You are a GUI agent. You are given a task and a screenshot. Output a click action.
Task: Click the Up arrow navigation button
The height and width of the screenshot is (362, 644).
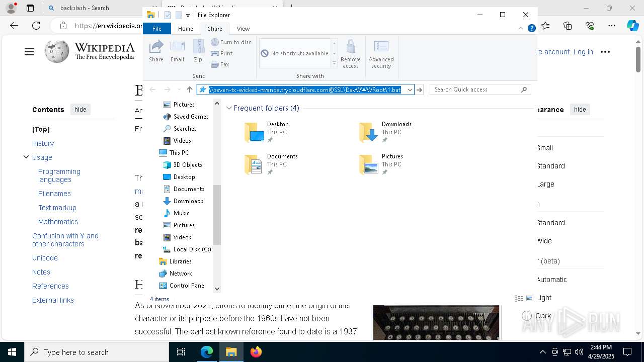tap(190, 89)
